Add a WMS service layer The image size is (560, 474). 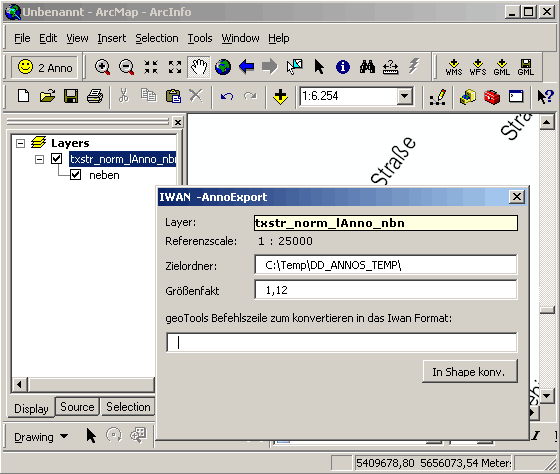tap(454, 68)
